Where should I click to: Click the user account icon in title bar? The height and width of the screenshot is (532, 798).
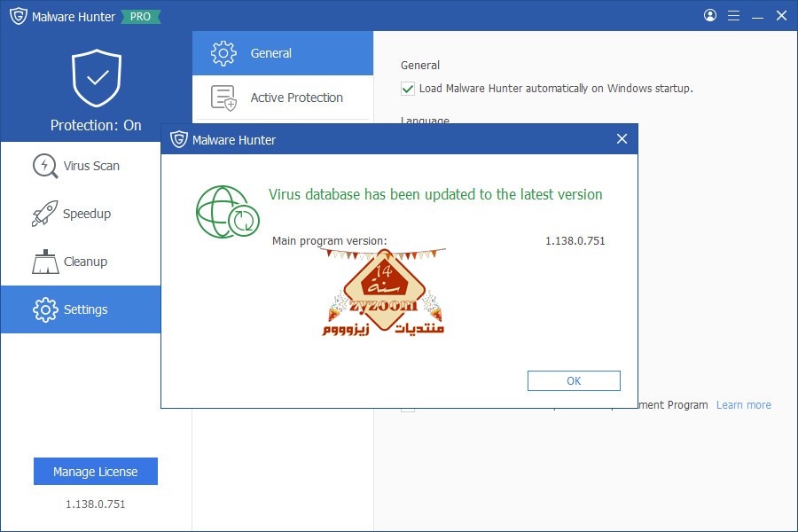click(x=710, y=15)
